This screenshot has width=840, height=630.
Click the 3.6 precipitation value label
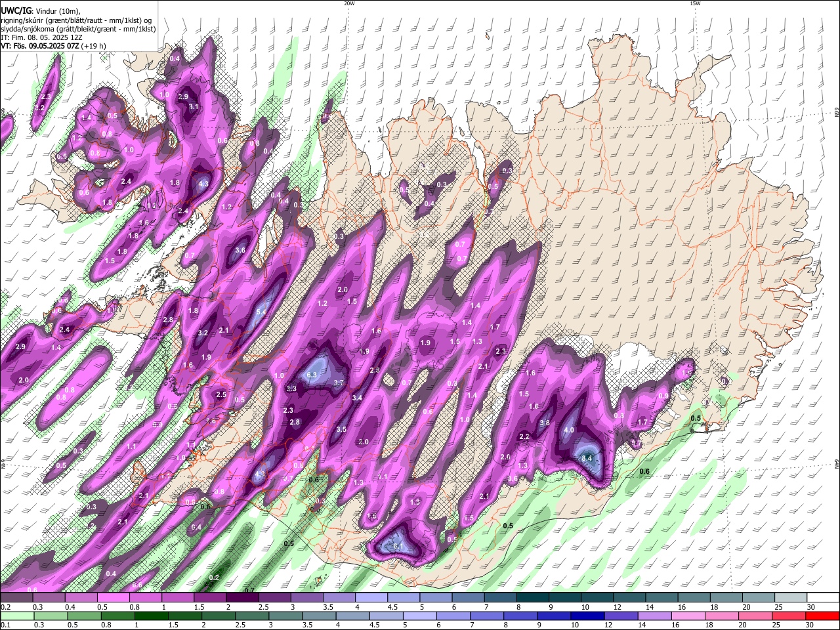(x=240, y=250)
